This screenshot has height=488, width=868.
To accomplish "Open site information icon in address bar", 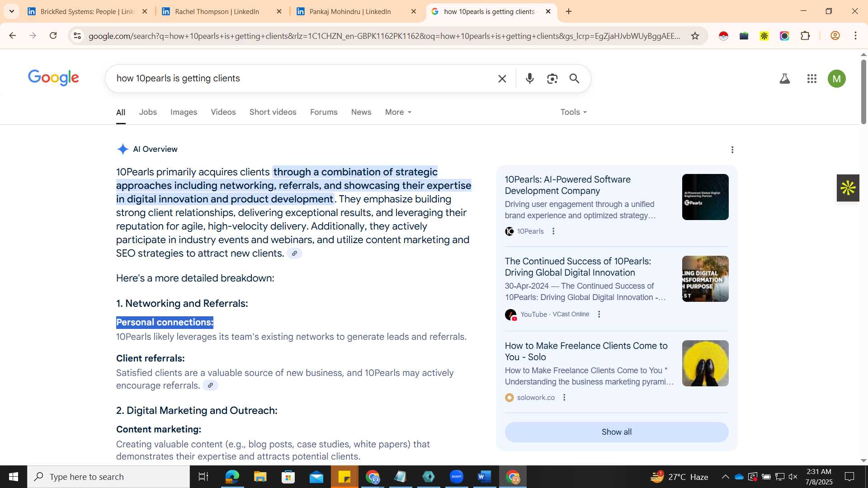I will (77, 36).
